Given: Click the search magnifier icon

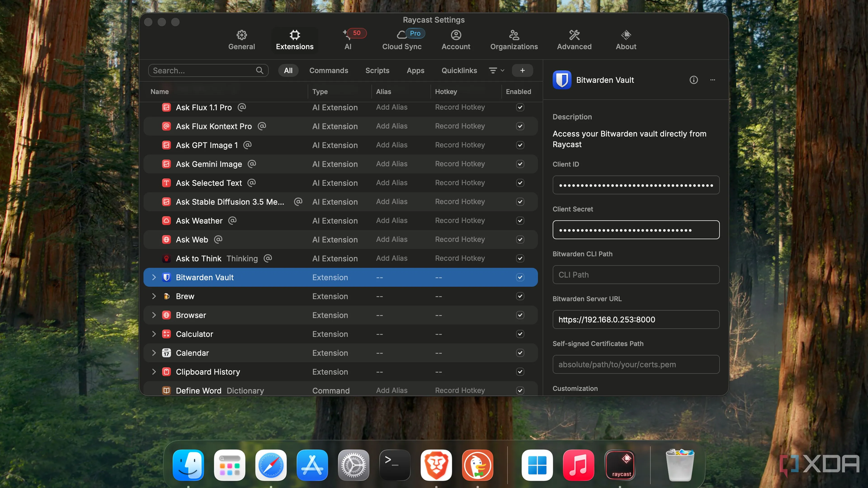Looking at the screenshot, I should [x=259, y=70].
